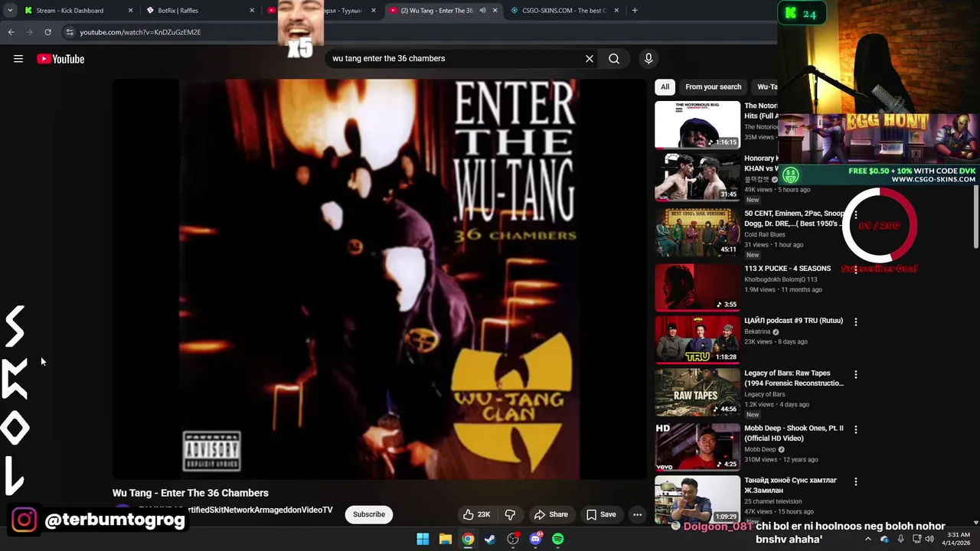Click the video title Enter The 36 Chambers
This screenshot has height=551, width=980.
pos(190,493)
